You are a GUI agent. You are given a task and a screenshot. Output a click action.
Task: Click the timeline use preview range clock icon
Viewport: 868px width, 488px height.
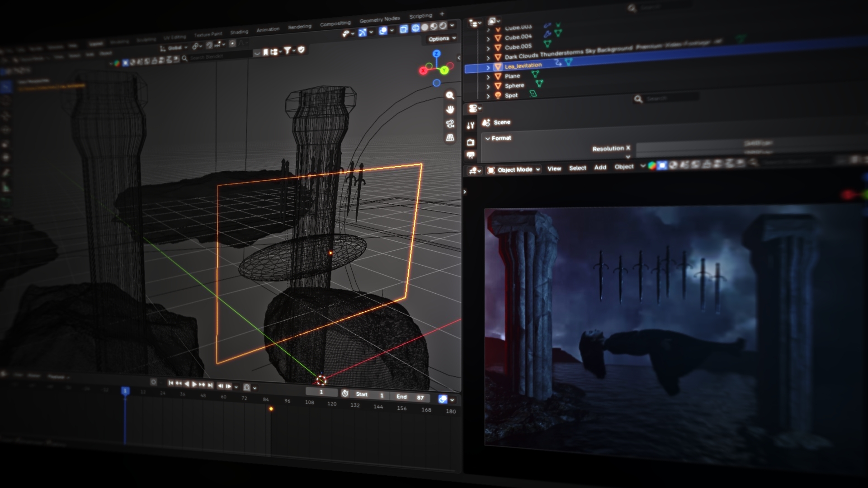tap(345, 394)
